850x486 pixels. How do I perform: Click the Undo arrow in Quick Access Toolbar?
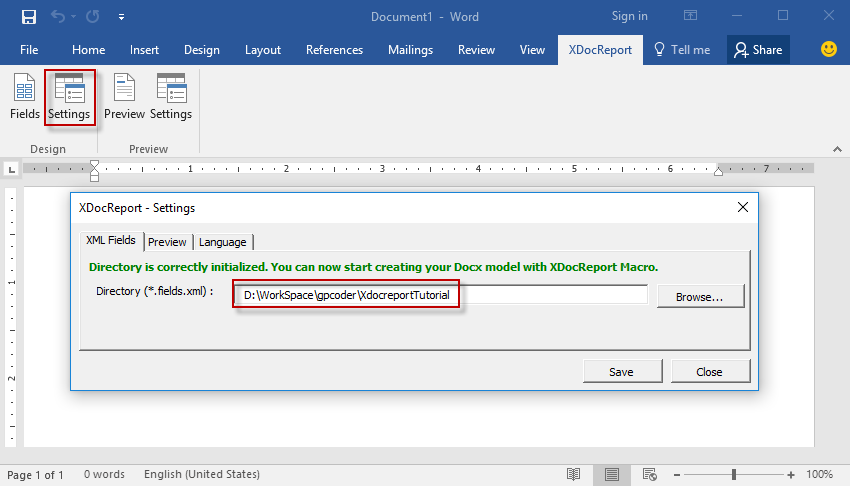click(59, 17)
